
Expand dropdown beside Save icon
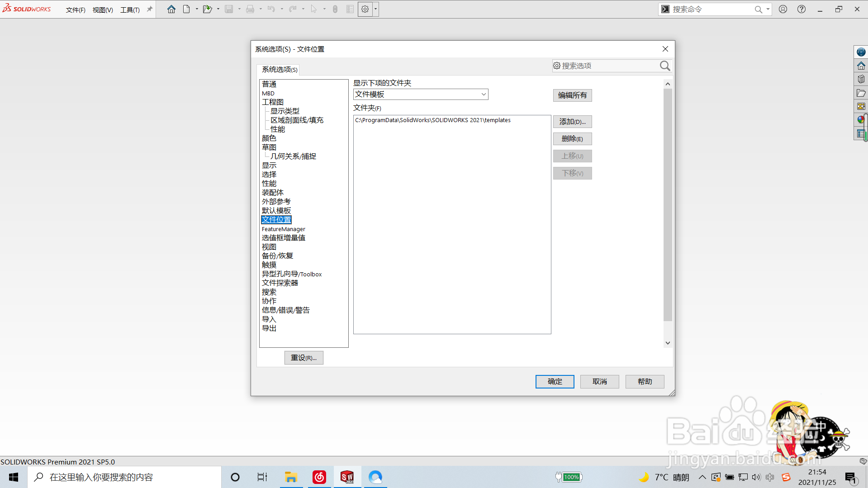pyautogui.click(x=239, y=9)
